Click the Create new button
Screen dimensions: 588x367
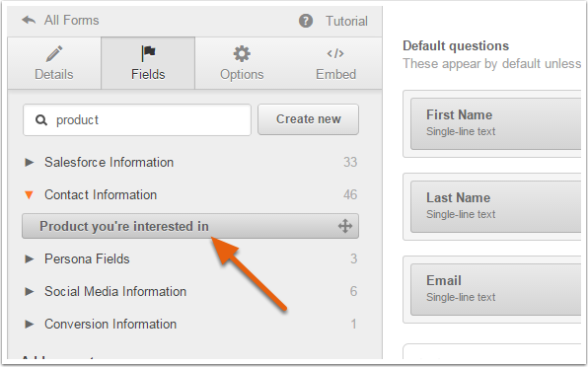click(308, 119)
